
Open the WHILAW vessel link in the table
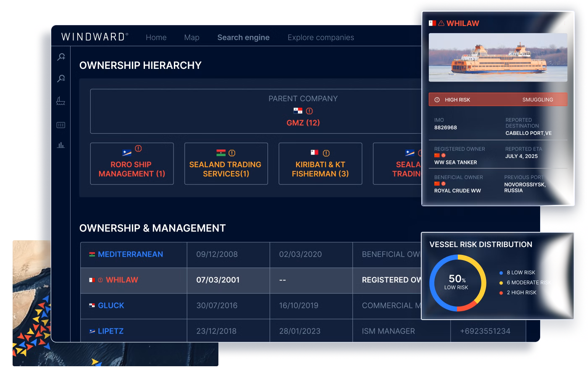pyautogui.click(x=122, y=280)
